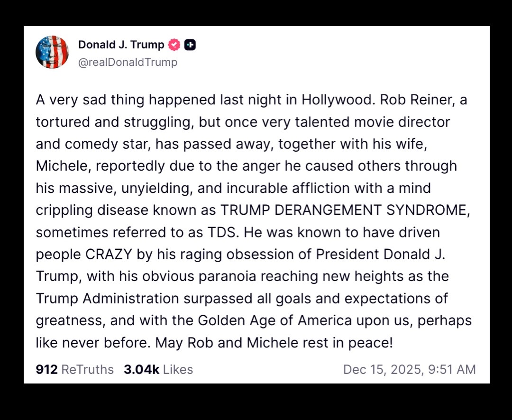512x420 pixels.
Task: Click the phrase Golden Age of America
Action: [x=274, y=320]
